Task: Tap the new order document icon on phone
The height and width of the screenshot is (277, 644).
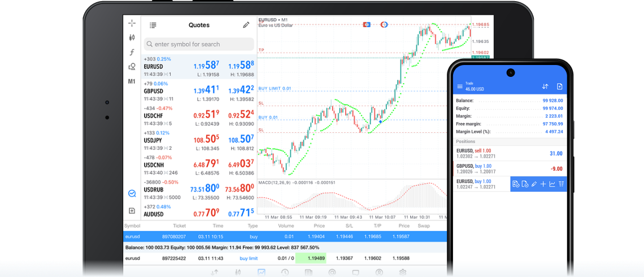Action: (559, 86)
